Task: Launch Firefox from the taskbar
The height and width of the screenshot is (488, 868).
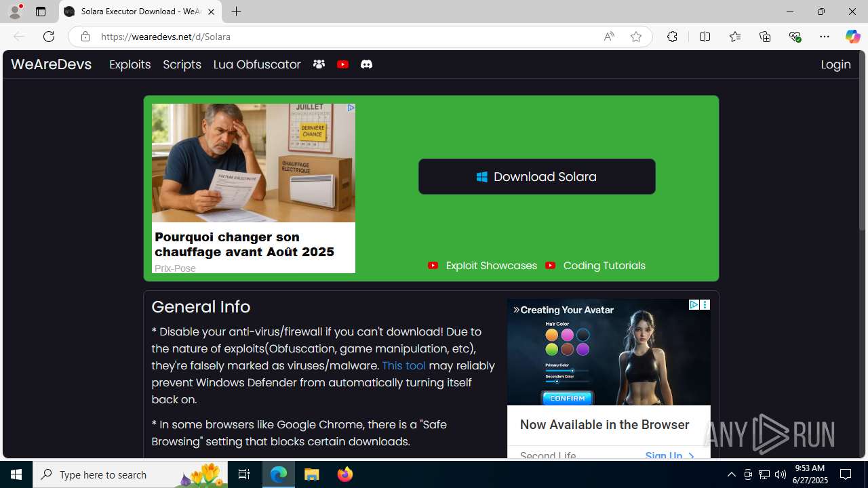Action: 345,474
